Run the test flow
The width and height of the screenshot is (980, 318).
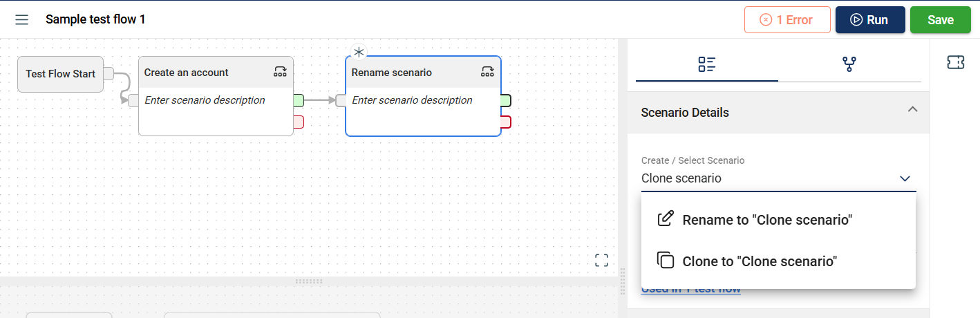click(869, 20)
